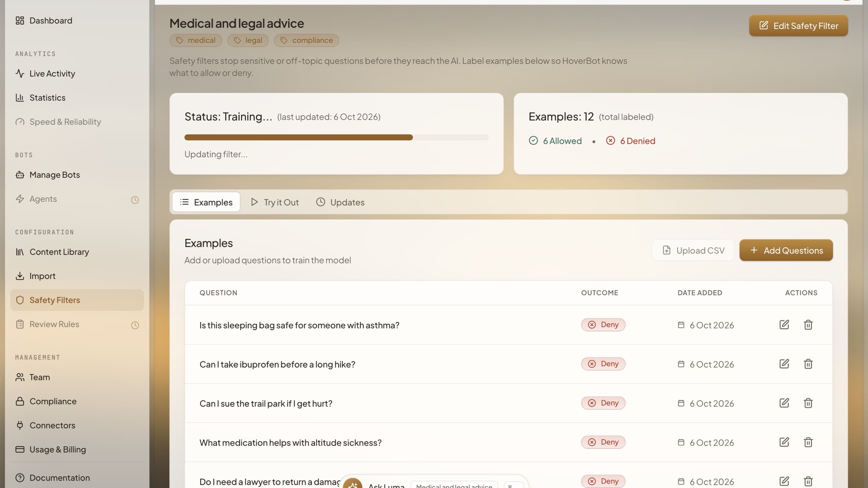
Task: Open Speed & Reliability
Action: point(77,122)
